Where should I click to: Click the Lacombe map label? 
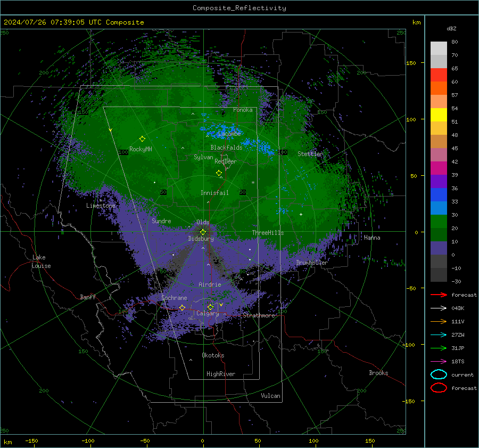[229, 134]
